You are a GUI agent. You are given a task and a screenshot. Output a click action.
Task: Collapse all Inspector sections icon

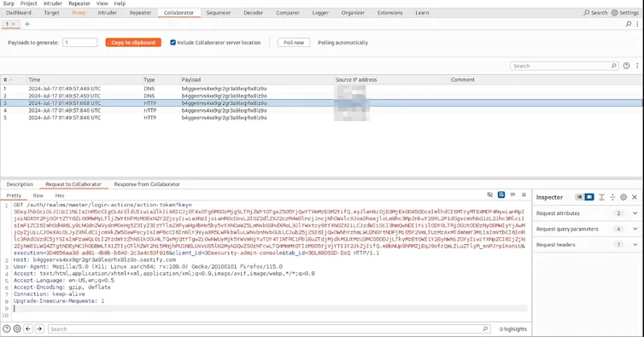612,197
